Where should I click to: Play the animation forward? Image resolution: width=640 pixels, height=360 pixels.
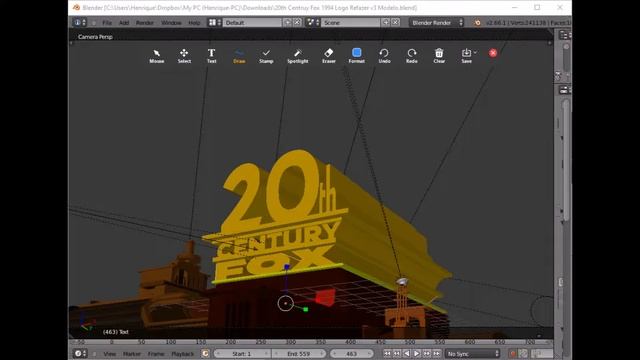(x=416, y=353)
